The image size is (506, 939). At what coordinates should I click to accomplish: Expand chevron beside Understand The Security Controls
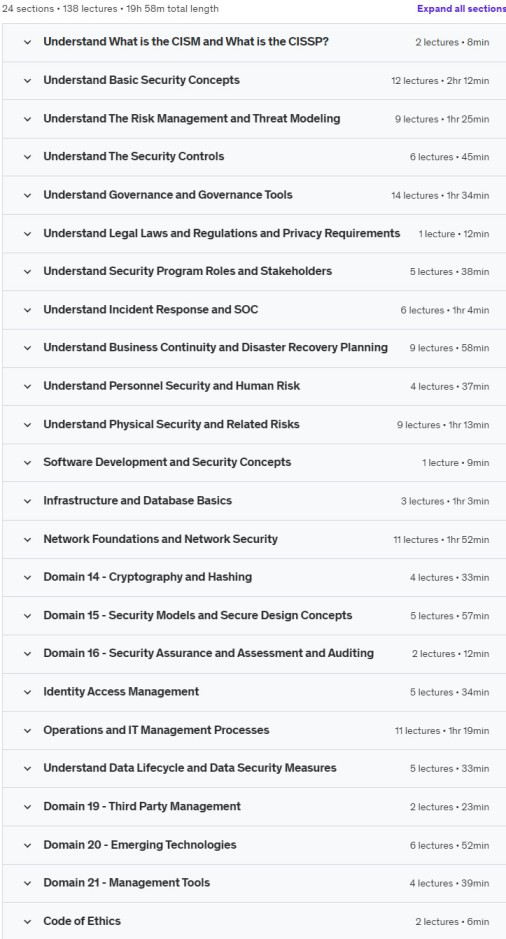[28, 157]
